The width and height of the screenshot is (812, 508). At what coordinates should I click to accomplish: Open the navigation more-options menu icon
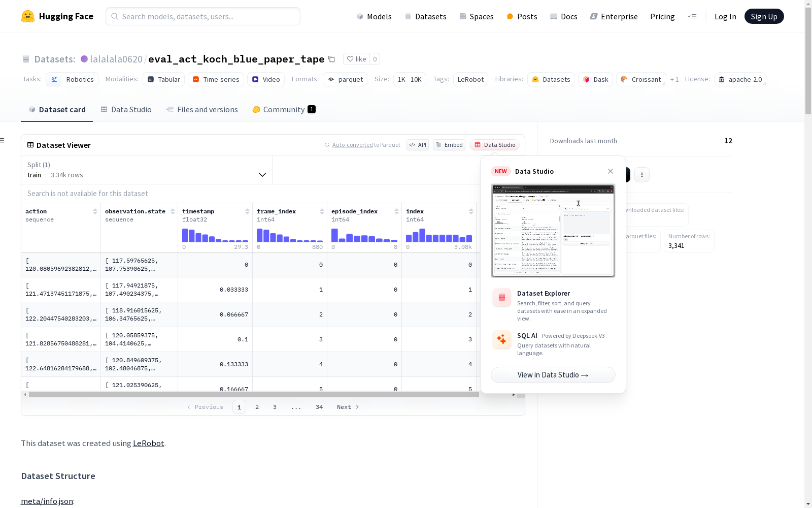(692, 16)
